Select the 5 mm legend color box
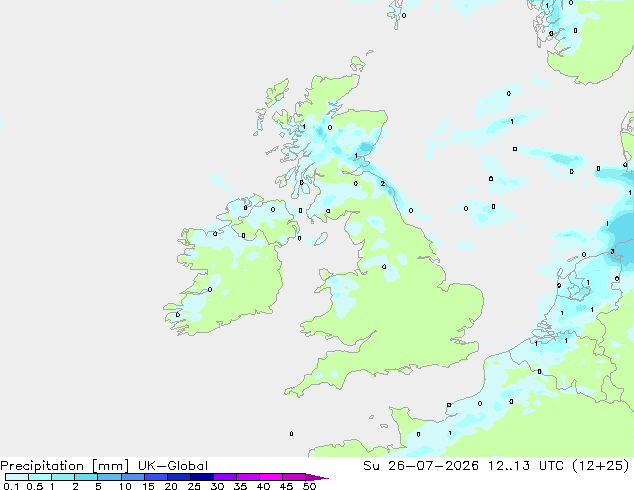634x490 pixels. pyautogui.click(x=110, y=477)
